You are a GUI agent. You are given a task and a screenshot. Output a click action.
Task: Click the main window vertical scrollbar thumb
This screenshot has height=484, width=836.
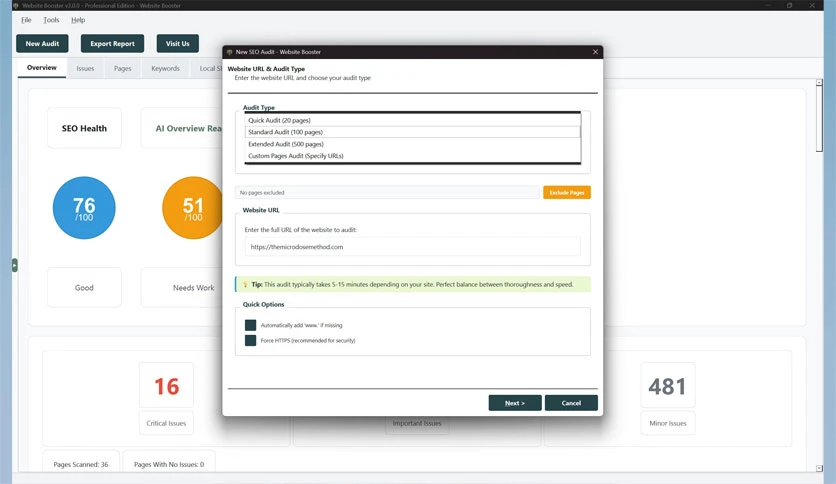pyautogui.click(x=819, y=120)
